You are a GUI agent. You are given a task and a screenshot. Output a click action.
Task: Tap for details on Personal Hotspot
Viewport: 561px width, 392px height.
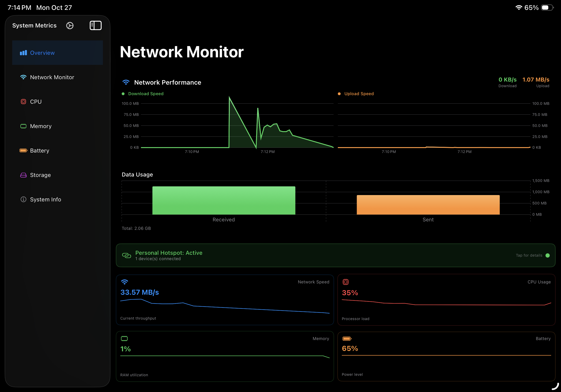[x=529, y=255]
